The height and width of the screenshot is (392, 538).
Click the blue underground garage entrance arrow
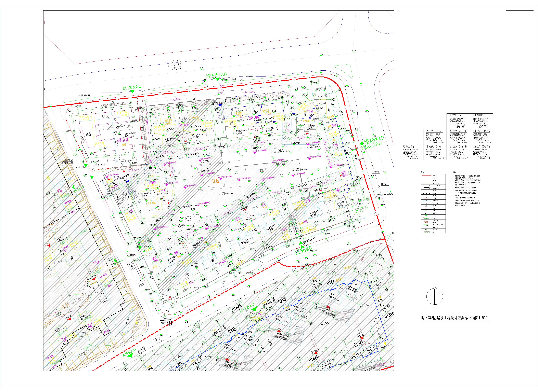pos(128,181)
